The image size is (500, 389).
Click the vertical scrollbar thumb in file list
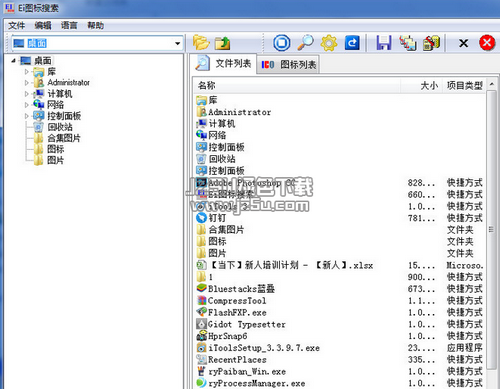tap(492, 229)
